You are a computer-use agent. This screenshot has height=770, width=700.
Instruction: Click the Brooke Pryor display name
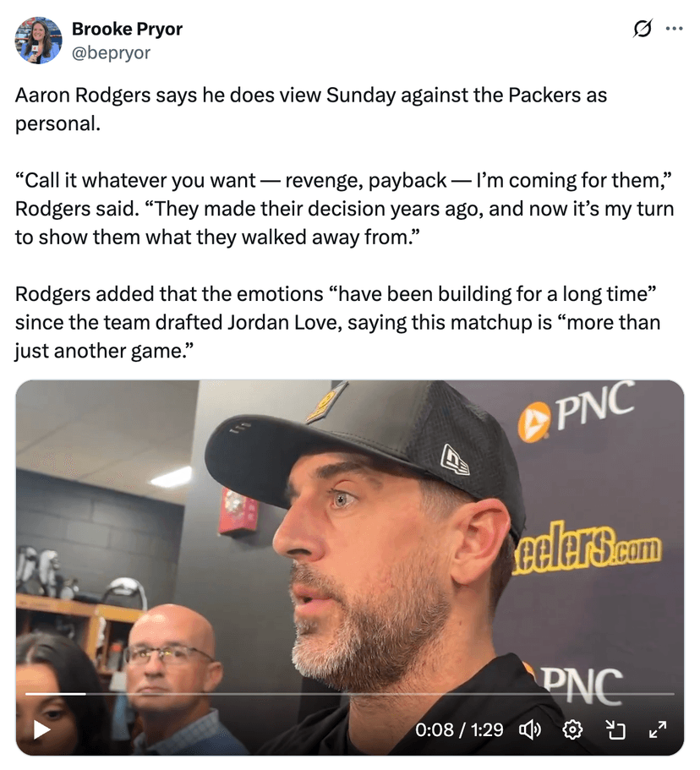pos(127,28)
